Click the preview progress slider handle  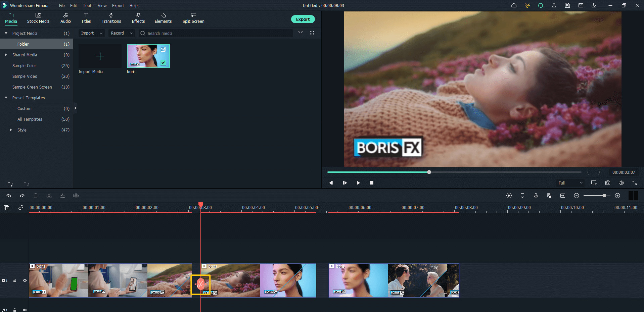point(429,172)
